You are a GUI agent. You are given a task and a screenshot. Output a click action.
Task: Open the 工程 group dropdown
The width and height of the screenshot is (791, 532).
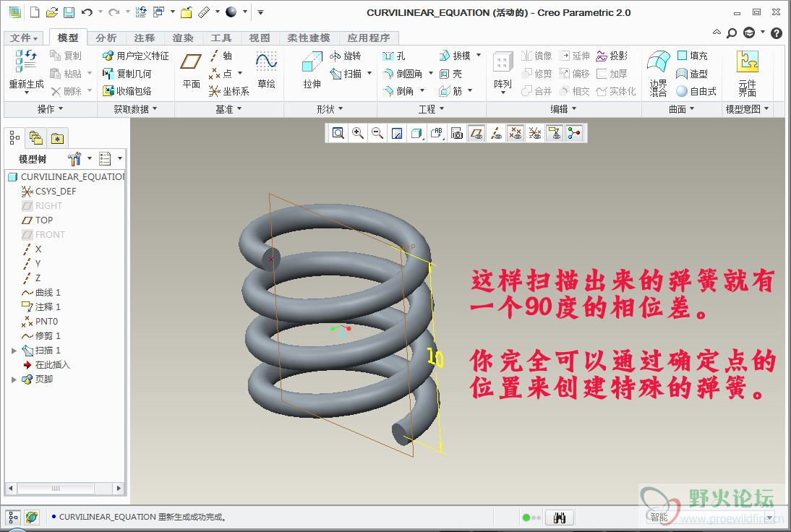(432, 109)
